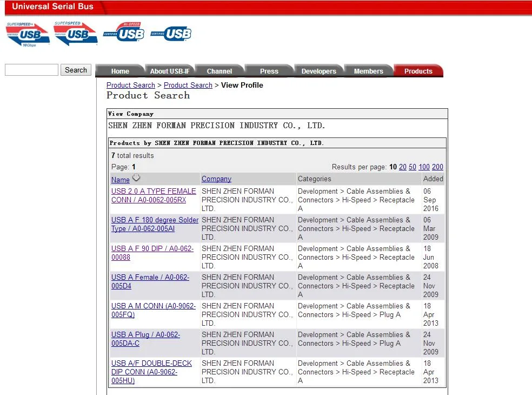Show 50 results per page
This screenshot has height=395, width=532.
pyautogui.click(x=412, y=167)
